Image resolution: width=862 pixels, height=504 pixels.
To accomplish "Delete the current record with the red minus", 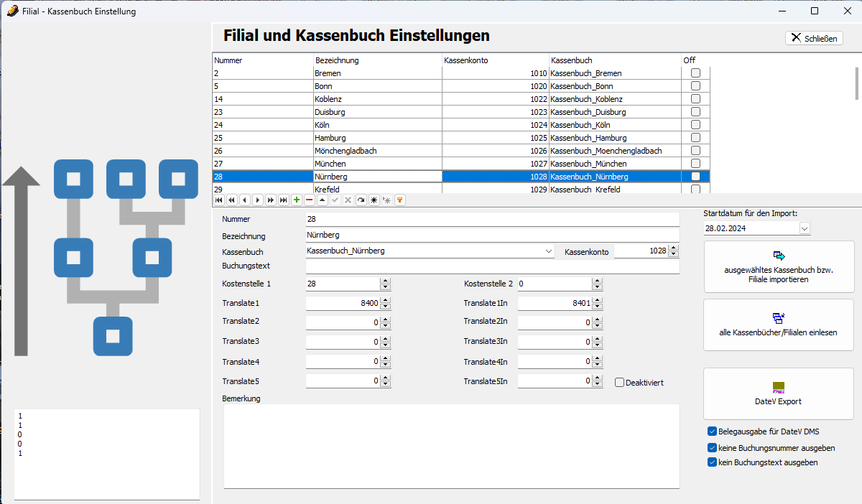I will [x=310, y=200].
